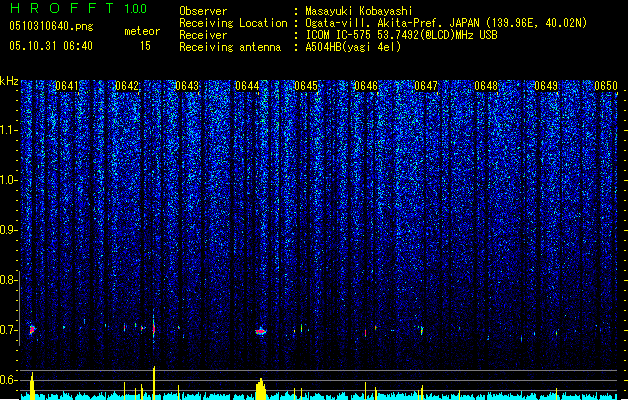
Task: Click the Observer label
Action: [203, 11]
